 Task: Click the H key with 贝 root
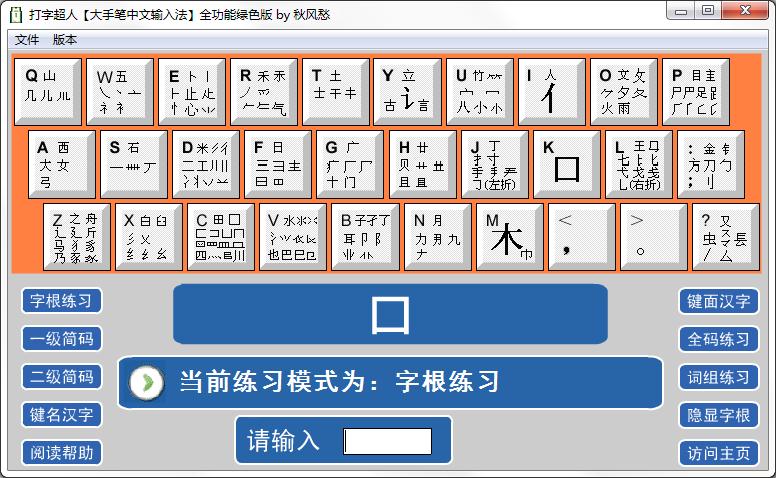coord(423,164)
